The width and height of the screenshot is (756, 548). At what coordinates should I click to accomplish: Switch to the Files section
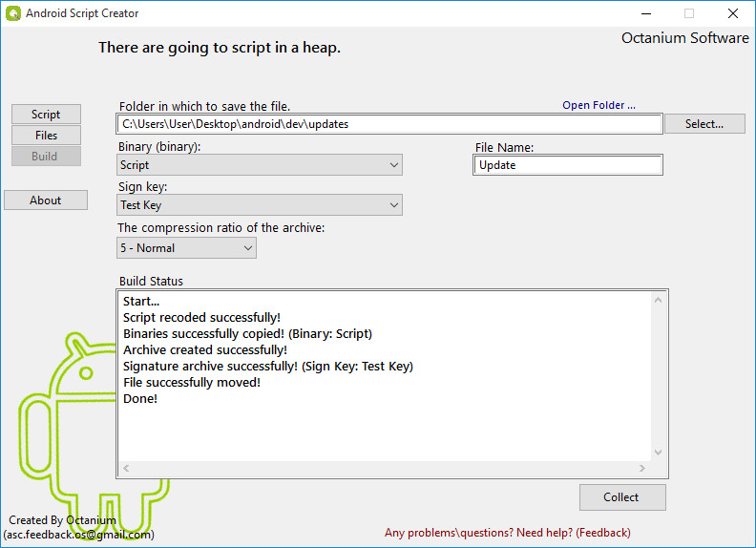(46, 136)
